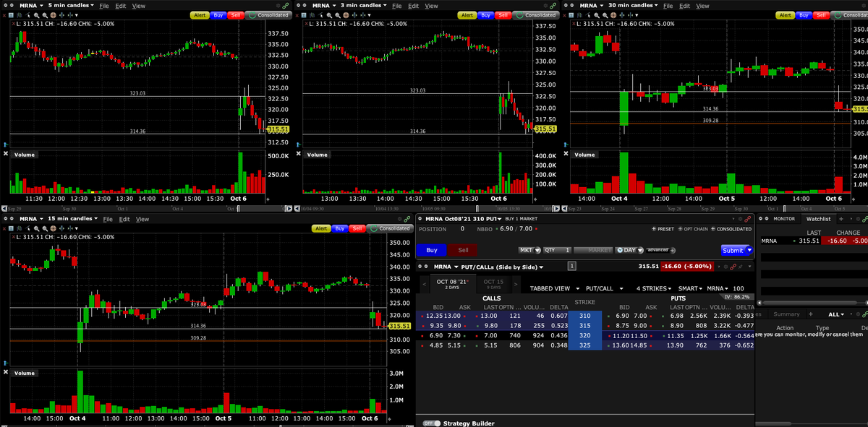Toggle the OPT CHAIN option in order entry

[x=693, y=229]
